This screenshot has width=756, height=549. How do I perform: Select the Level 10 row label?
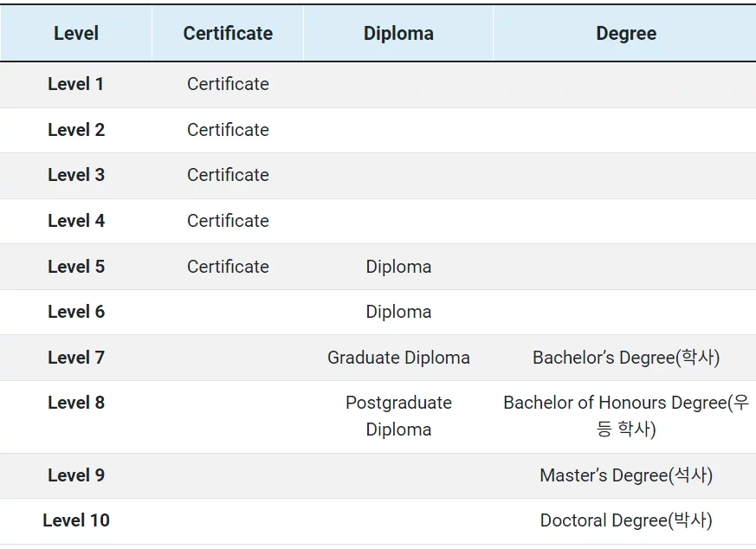coord(76,520)
